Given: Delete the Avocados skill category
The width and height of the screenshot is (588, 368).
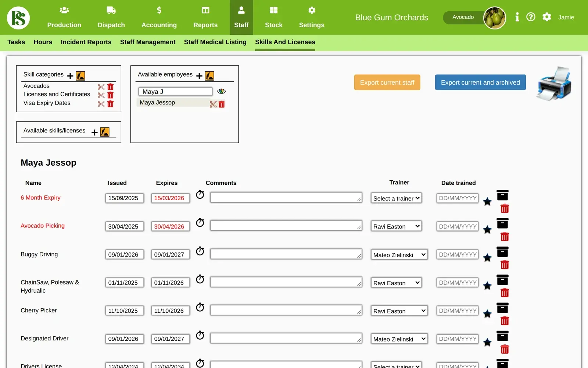Looking at the screenshot, I should coord(111,87).
